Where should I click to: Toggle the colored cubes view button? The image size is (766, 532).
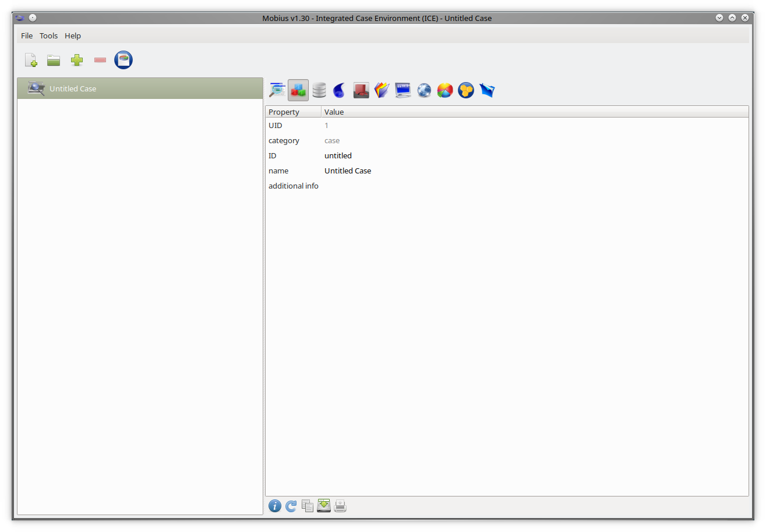click(x=298, y=90)
